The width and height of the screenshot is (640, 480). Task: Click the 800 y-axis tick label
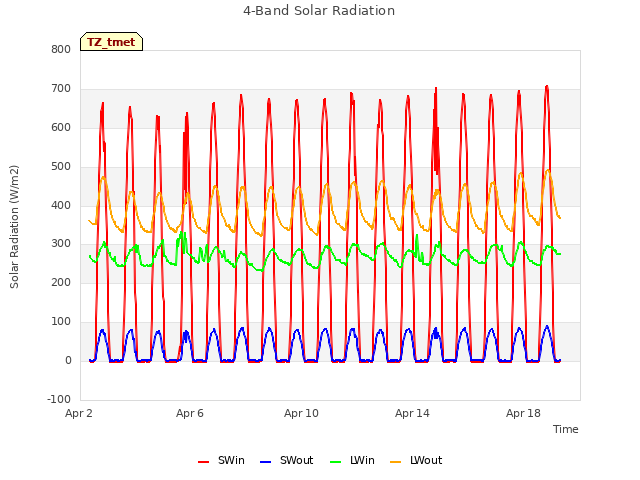(61, 49)
